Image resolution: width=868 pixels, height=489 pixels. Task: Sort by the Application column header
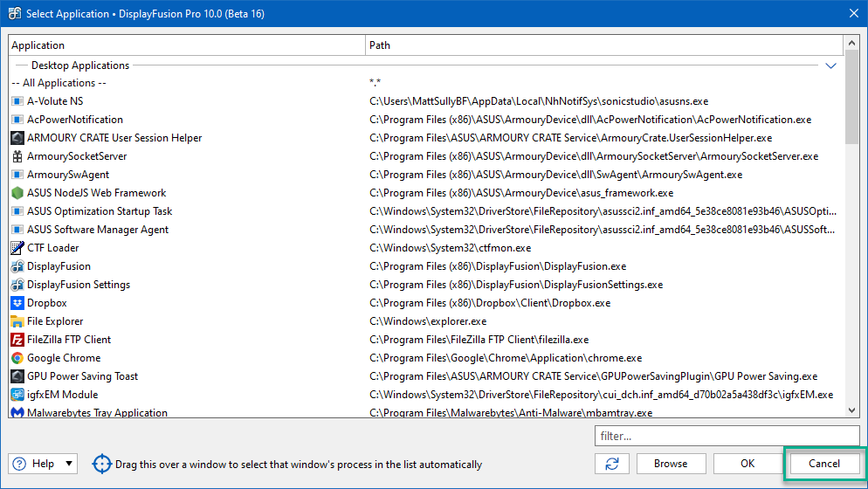[x=187, y=45]
